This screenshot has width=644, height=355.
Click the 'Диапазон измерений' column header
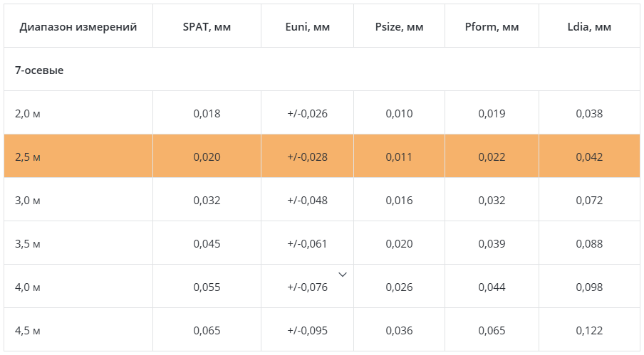78,27
